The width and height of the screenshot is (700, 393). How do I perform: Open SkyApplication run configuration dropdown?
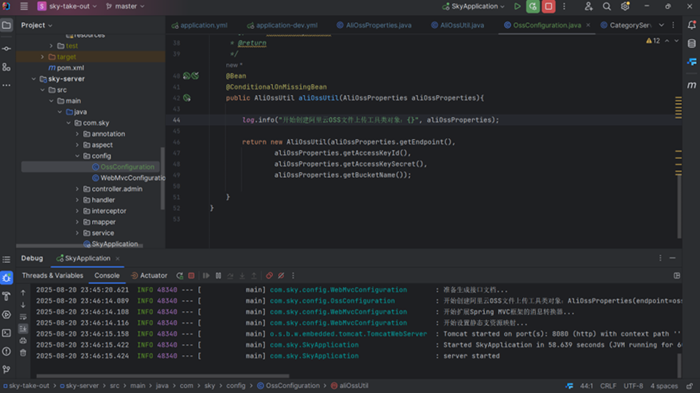(474, 6)
